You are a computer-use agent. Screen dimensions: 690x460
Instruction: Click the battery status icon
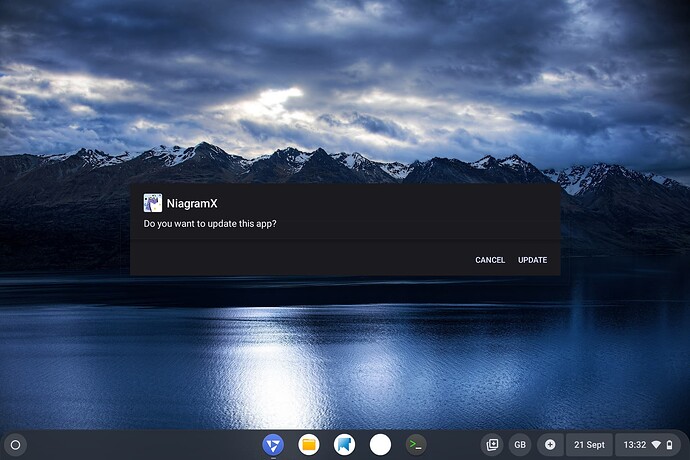669,445
